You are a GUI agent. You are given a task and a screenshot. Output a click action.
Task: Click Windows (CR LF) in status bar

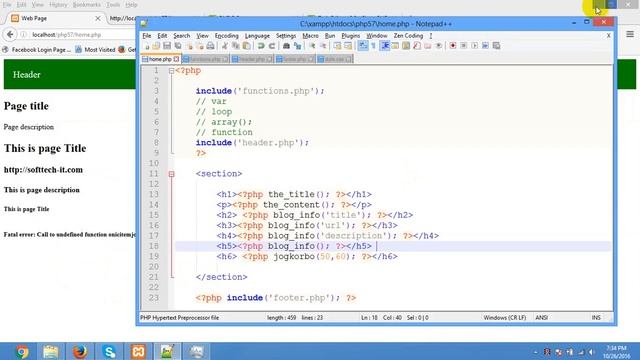504,318
